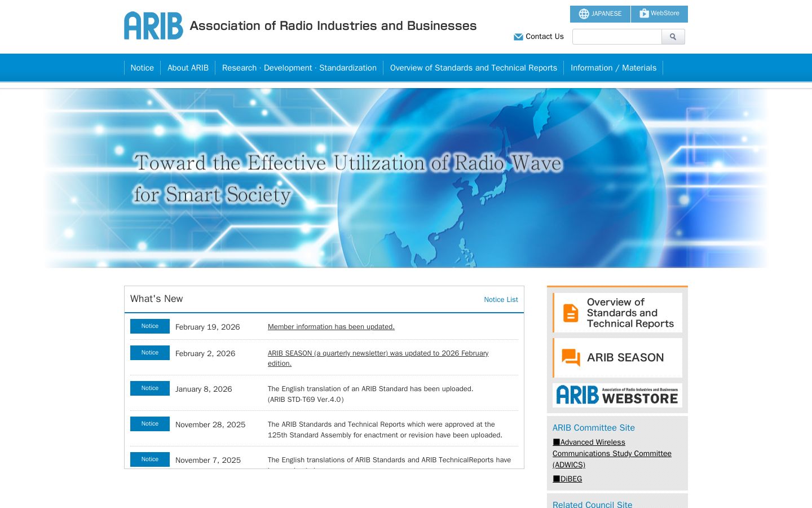Open the Notice List link
The width and height of the screenshot is (812, 508).
click(501, 300)
